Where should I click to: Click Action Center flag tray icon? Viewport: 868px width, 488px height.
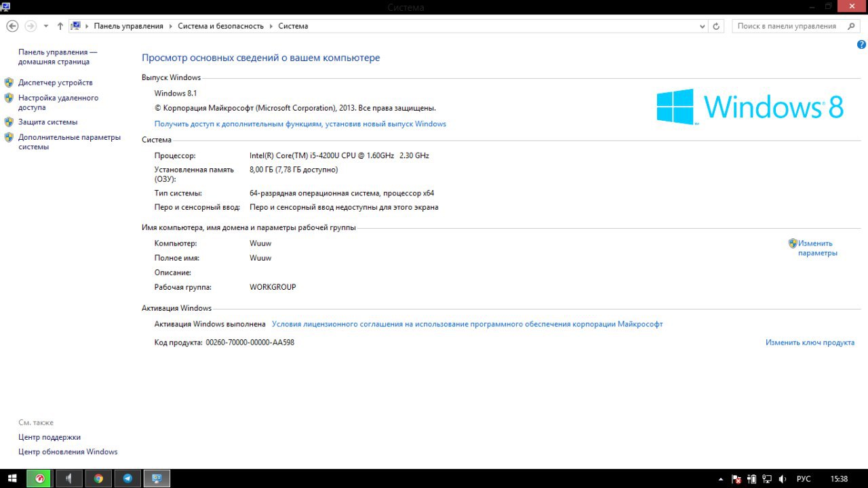(737, 479)
